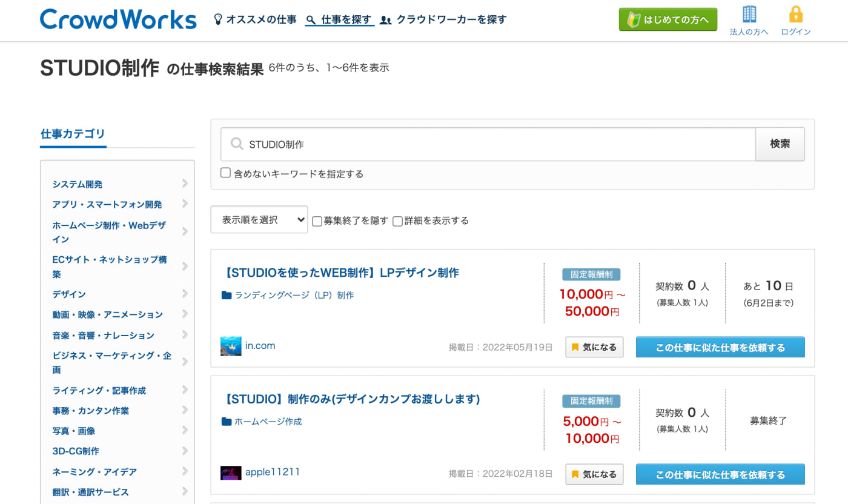Image resolution: width=848 pixels, height=504 pixels.
Task: Click 気になる button on apple11211 job
Action: click(x=594, y=474)
